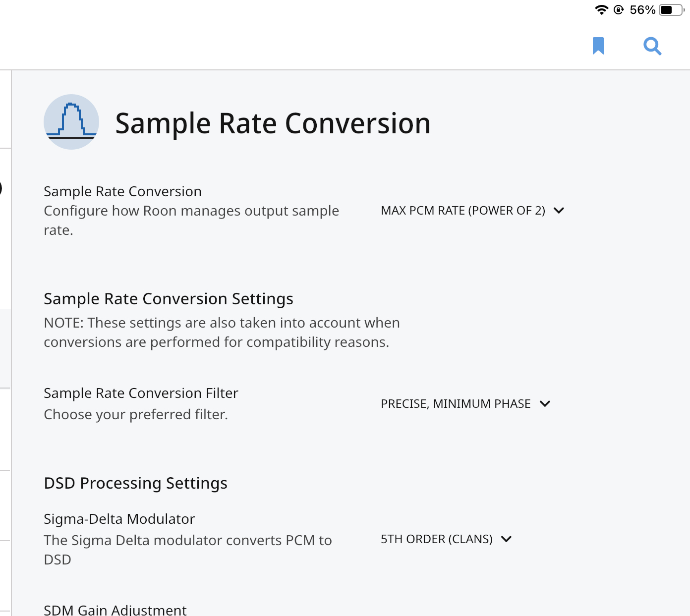Expand the PRECISE, MINIMUM PHASE filter dropdown
Image resolution: width=690 pixels, height=616 pixels.
[x=456, y=404]
